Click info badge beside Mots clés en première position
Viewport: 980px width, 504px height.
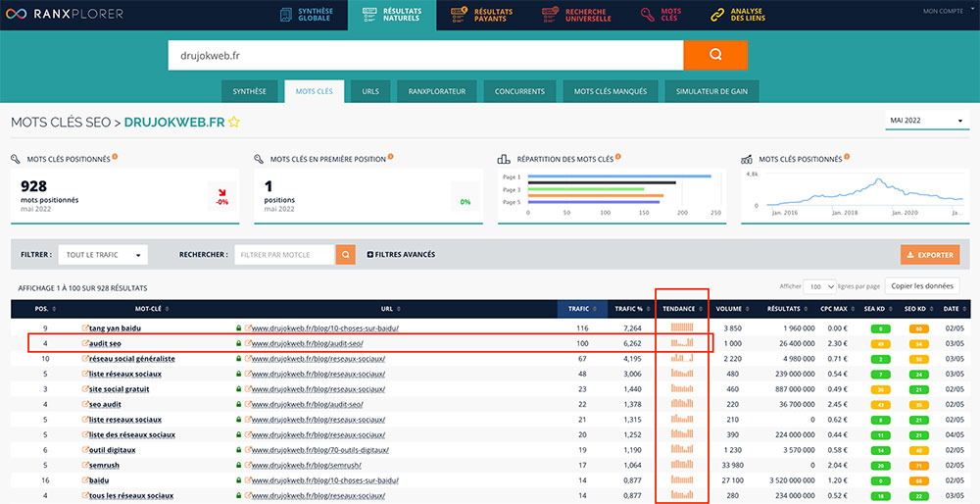[x=390, y=157]
